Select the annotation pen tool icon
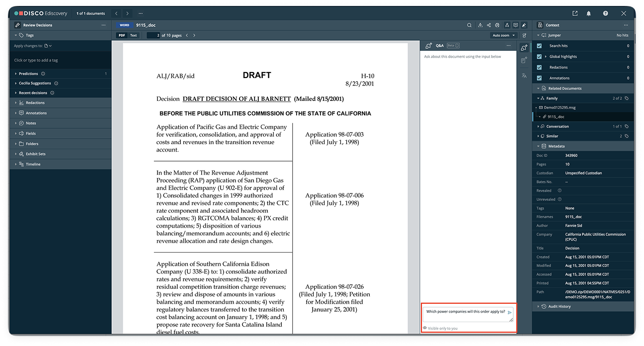This screenshot has width=644, height=346. 524,25
